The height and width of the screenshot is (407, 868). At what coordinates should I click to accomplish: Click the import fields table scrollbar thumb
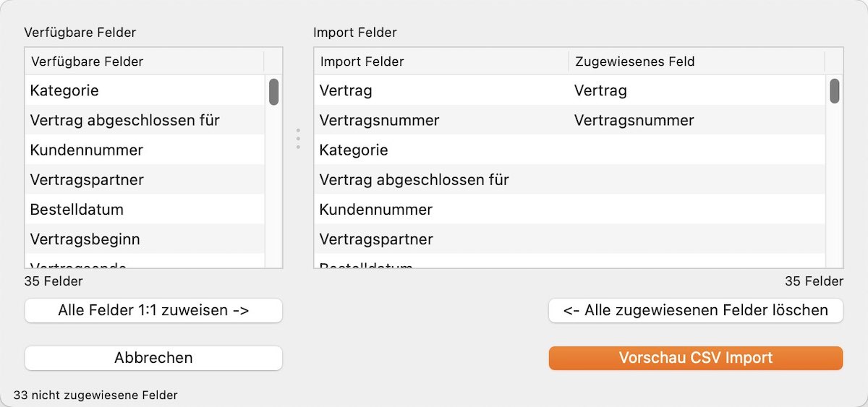[835, 92]
